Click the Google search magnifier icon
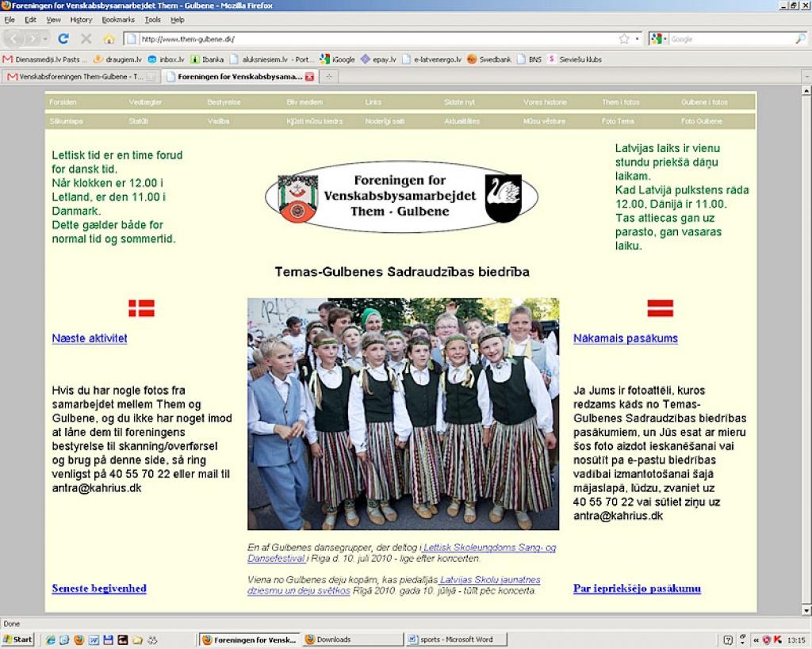The width and height of the screenshot is (812, 649). tap(799, 38)
